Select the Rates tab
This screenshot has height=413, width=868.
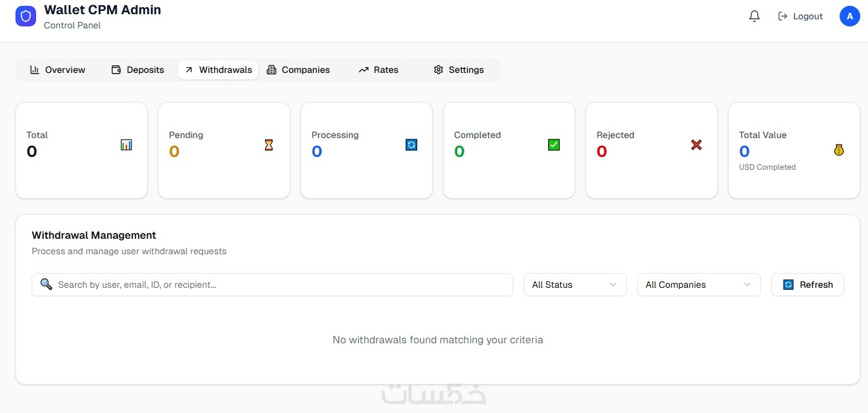pyautogui.click(x=379, y=70)
